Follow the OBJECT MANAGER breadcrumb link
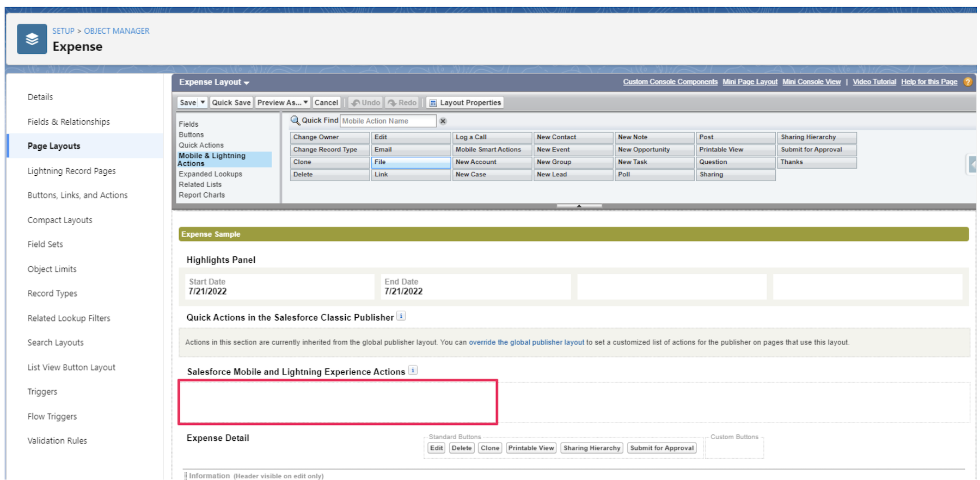The width and height of the screenshot is (980, 480). coord(117,31)
